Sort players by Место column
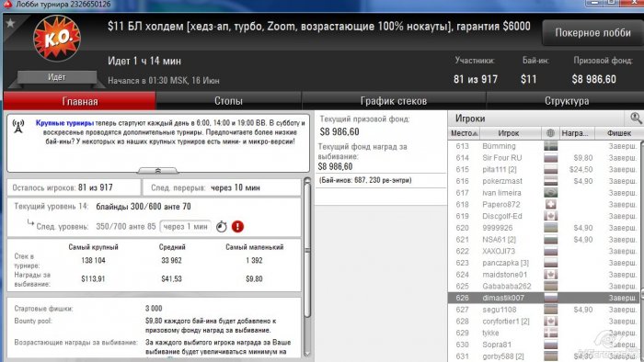Screen dimensions: 644x362 (464, 133)
